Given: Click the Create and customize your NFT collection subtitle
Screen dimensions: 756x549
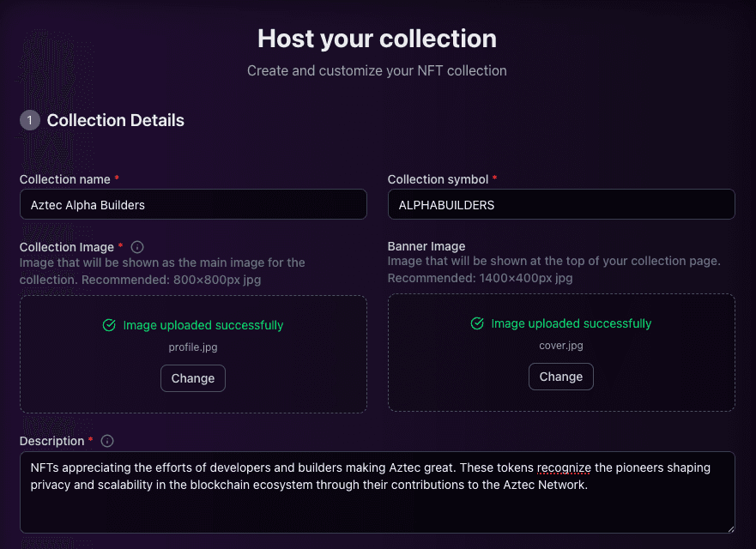Looking at the screenshot, I should pos(377,71).
